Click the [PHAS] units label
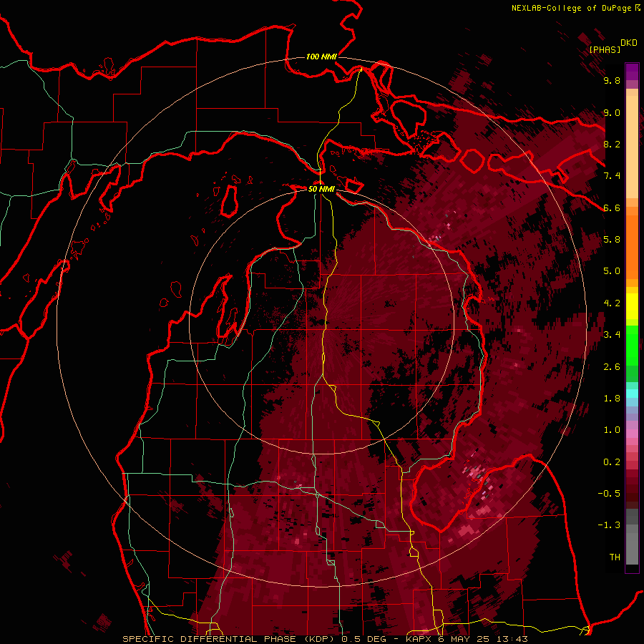 [605, 50]
